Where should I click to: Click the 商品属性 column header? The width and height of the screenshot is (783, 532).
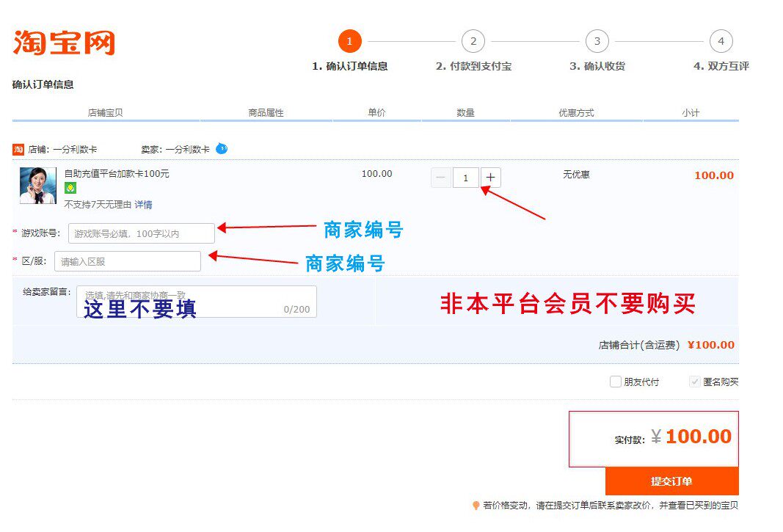(266, 112)
